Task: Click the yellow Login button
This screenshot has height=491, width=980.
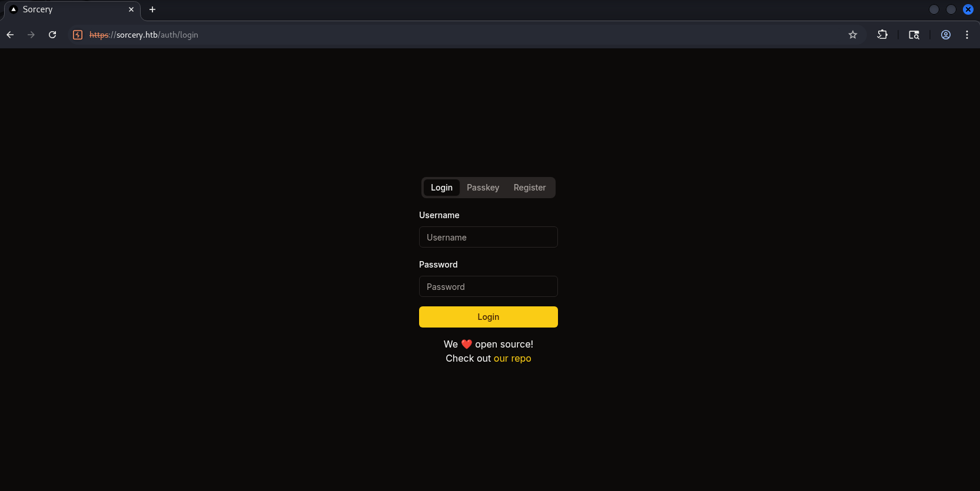Action: point(489,317)
